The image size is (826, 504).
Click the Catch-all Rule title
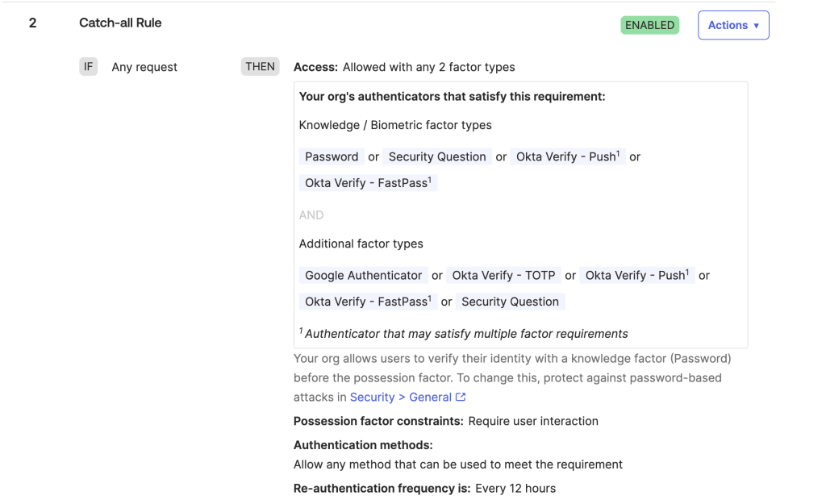pyautogui.click(x=120, y=23)
